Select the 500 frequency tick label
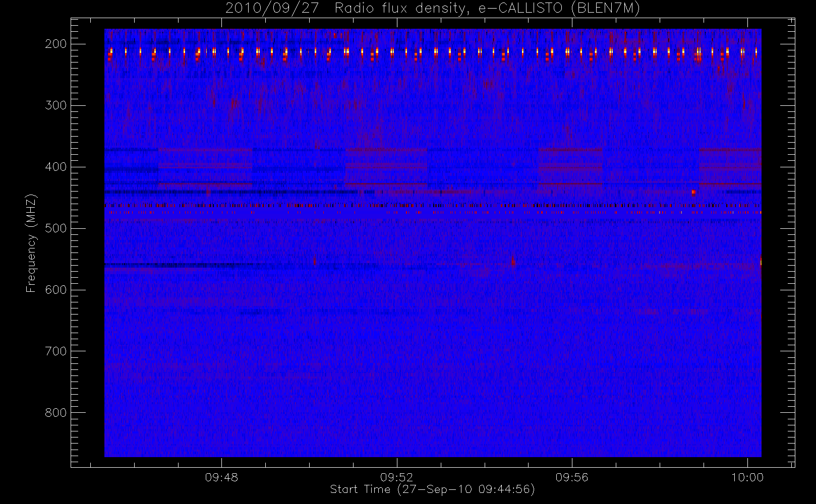The height and width of the screenshot is (504, 816). coord(56,228)
